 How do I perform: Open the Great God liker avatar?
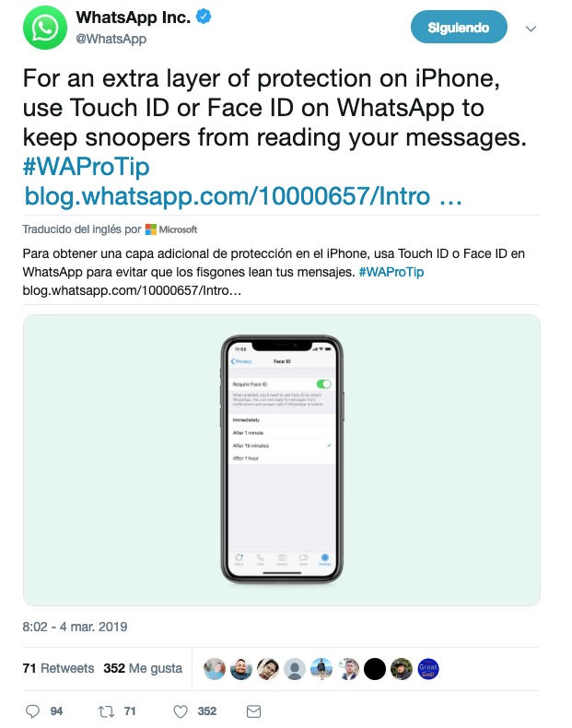[427, 669]
